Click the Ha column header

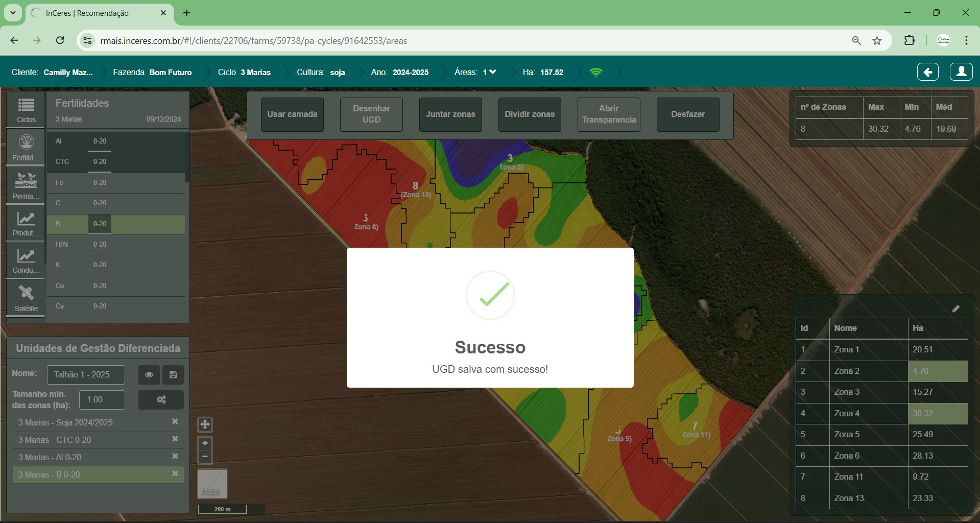point(938,328)
